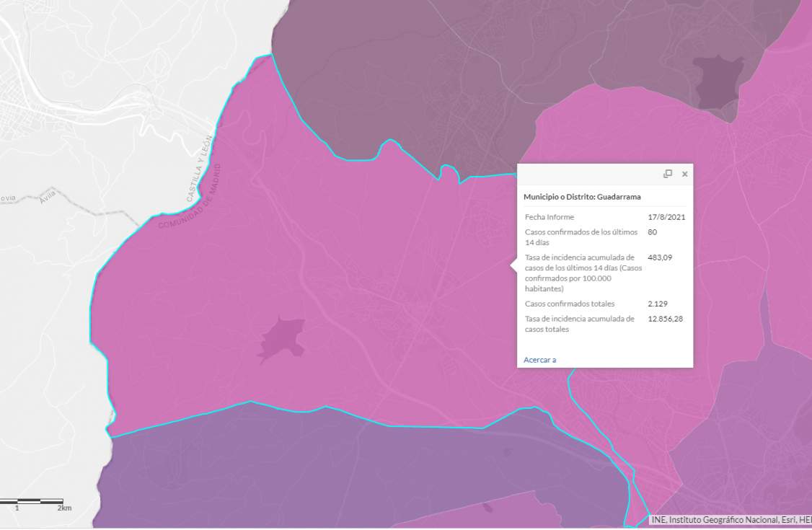Click the map scale bar

[32, 501]
